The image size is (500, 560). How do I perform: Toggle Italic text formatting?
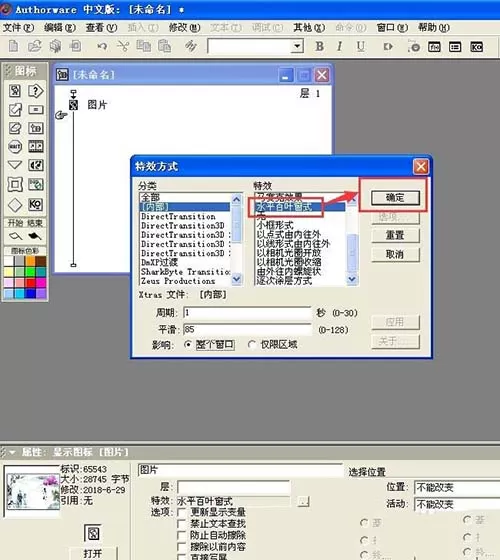[340, 46]
